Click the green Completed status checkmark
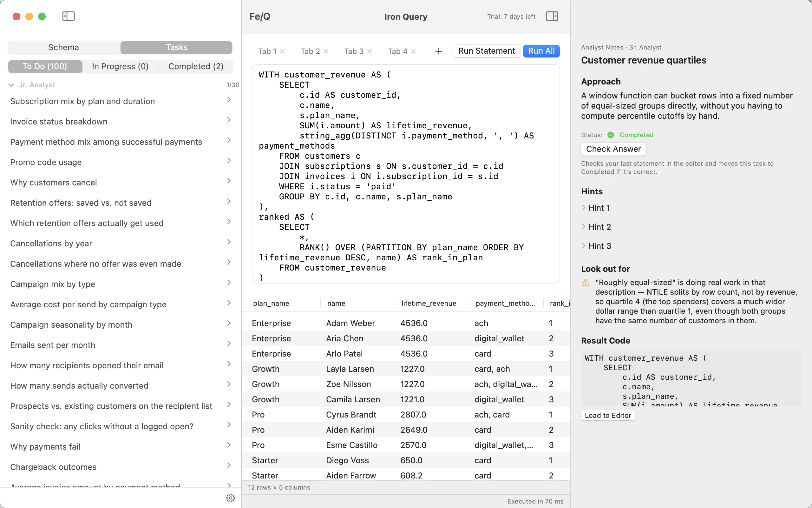The height and width of the screenshot is (508, 812). click(611, 135)
